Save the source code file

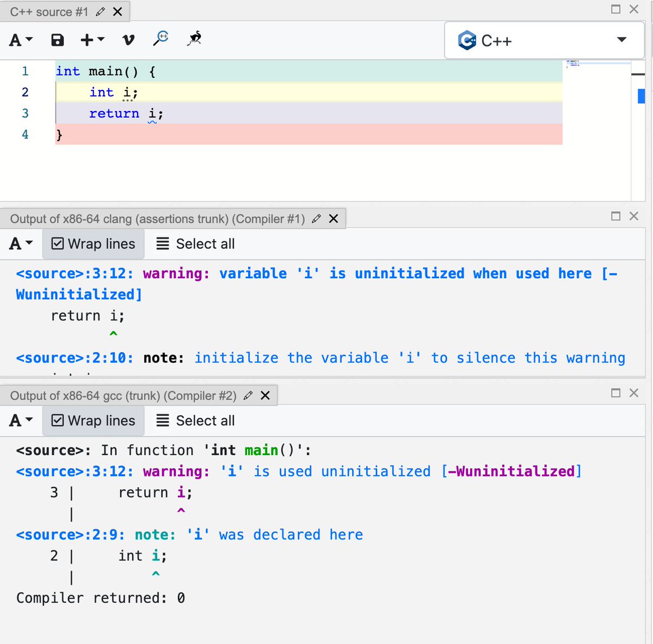[57, 40]
